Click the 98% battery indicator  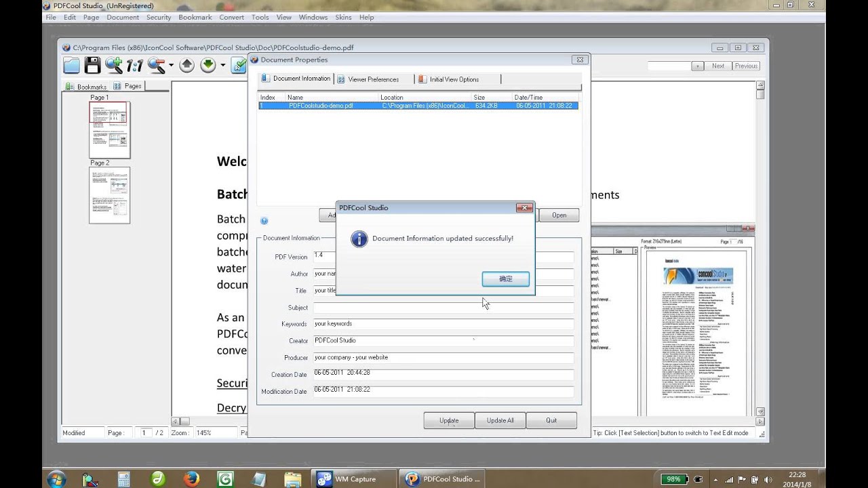click(674, 479)
